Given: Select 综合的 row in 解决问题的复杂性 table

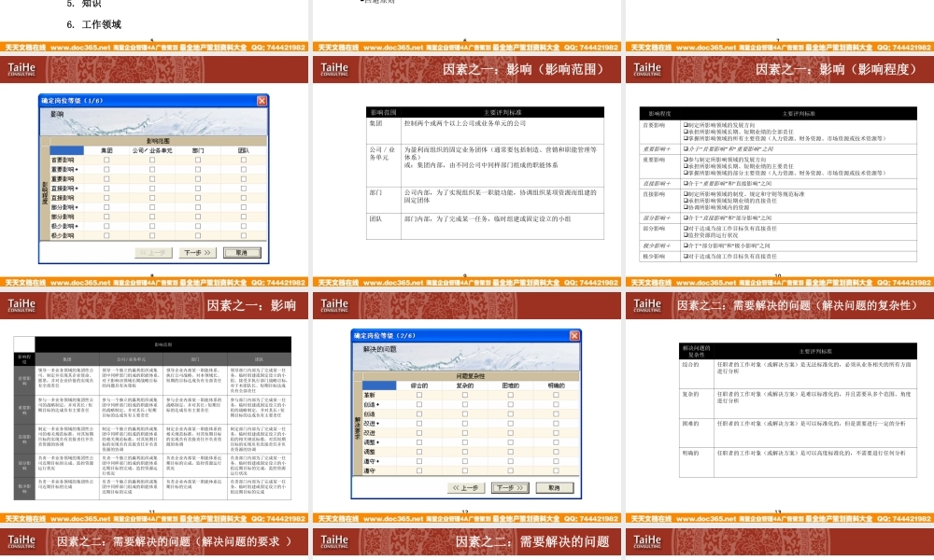Looking at the screenshot, I should (x=798, y=373).
